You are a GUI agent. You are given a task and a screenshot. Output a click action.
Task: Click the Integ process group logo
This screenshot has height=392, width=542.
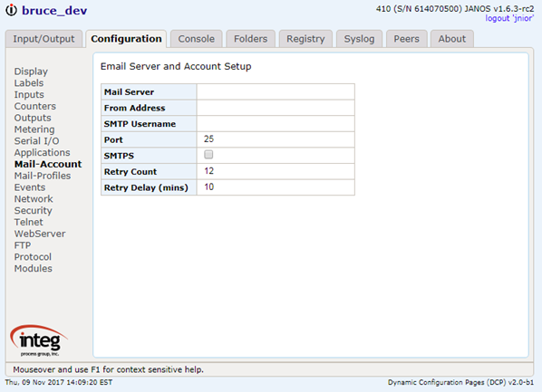(x=39, y=340)
